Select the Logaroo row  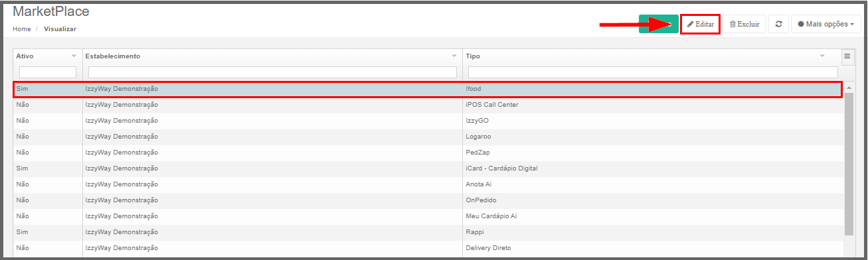tap(428, 137)
